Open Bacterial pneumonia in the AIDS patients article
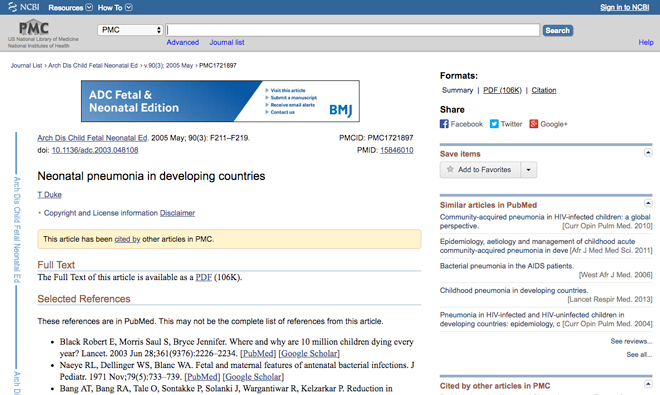 point(507,266)
